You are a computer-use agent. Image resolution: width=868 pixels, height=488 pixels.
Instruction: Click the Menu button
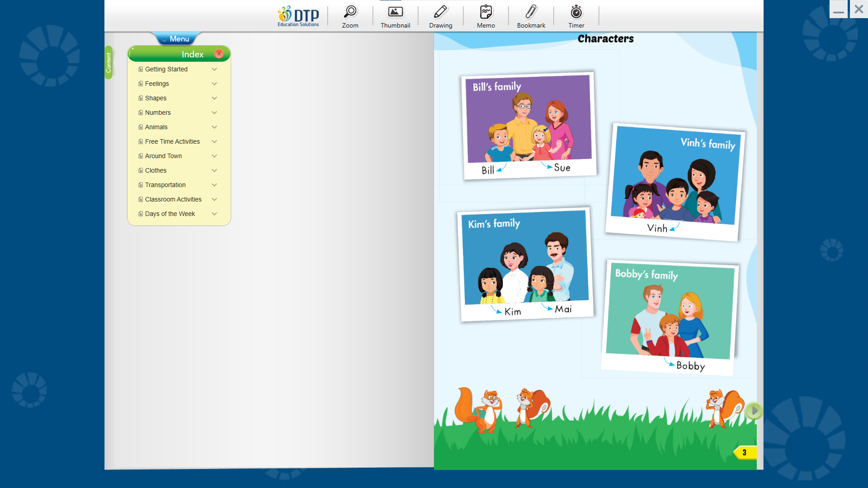point(179,38)
